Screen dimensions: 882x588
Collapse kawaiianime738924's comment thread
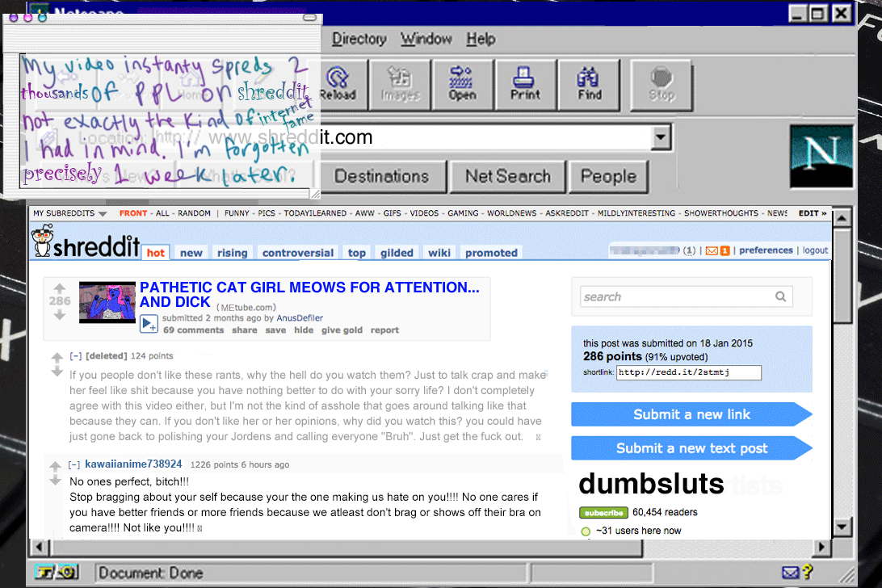coord(73,464)
